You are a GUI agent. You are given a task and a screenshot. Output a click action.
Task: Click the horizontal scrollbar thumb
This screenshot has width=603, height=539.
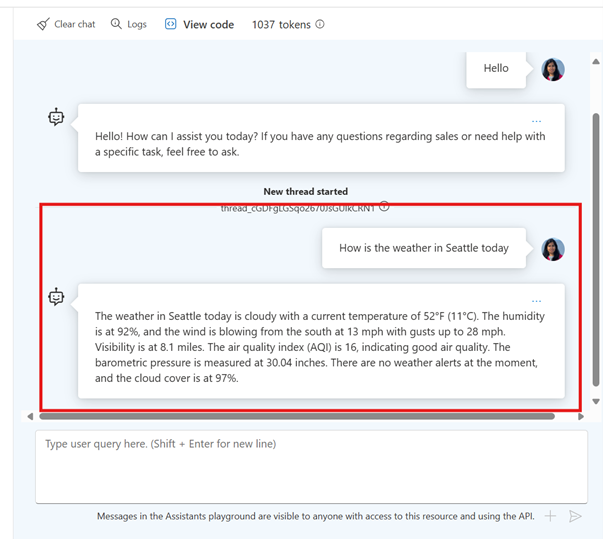[297, 416]
